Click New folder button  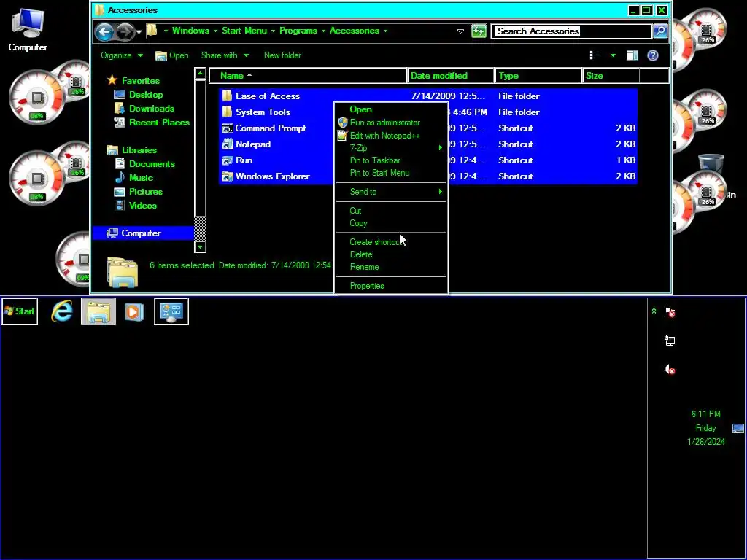[x=282, y=55]
